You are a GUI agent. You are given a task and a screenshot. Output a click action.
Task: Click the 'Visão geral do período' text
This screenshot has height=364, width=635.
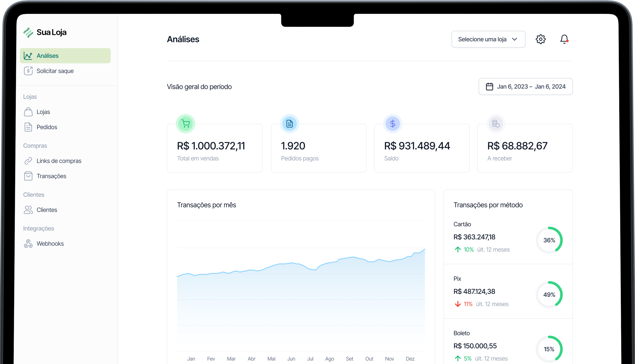(x=199, y=87)
